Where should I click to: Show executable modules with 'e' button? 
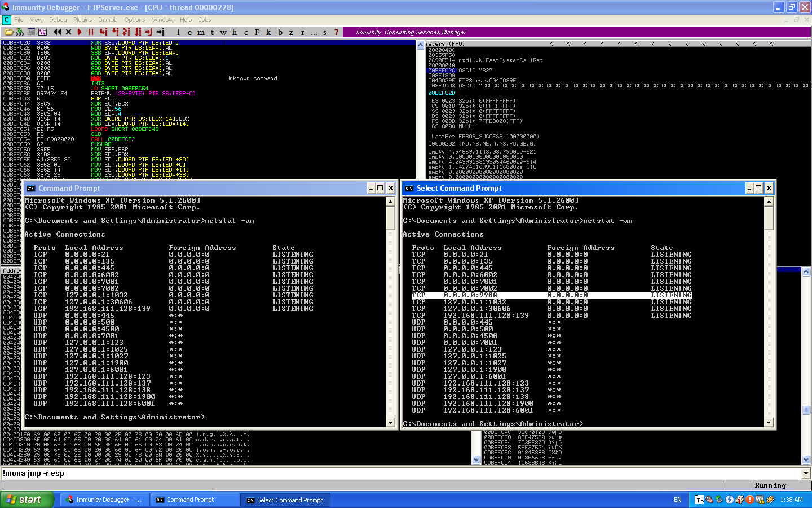point(189,32)
